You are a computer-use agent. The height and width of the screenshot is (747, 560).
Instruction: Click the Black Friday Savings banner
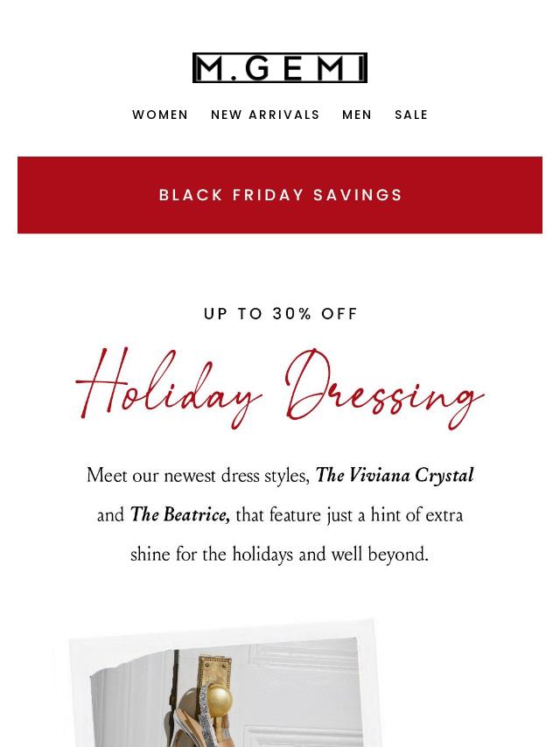click(280, 195)
